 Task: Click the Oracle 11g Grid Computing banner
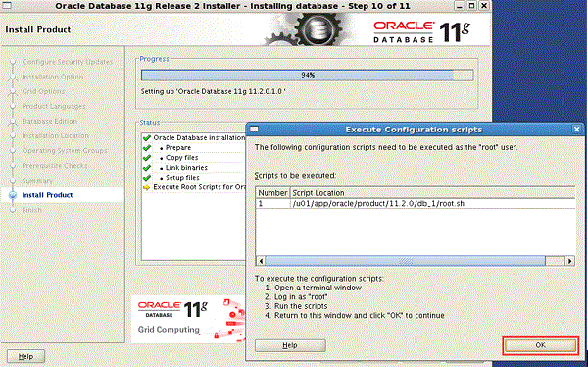(188, 319)
